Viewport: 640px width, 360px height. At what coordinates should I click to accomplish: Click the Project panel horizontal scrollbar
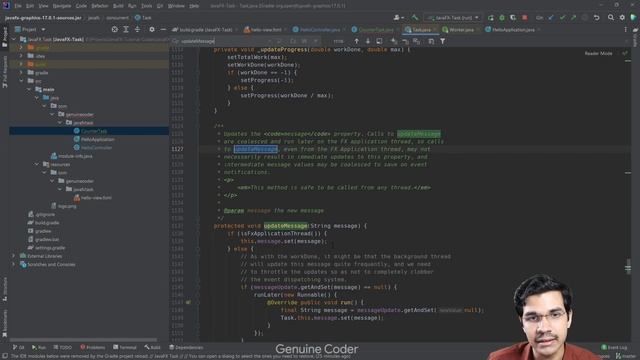[x=83, y=340]
